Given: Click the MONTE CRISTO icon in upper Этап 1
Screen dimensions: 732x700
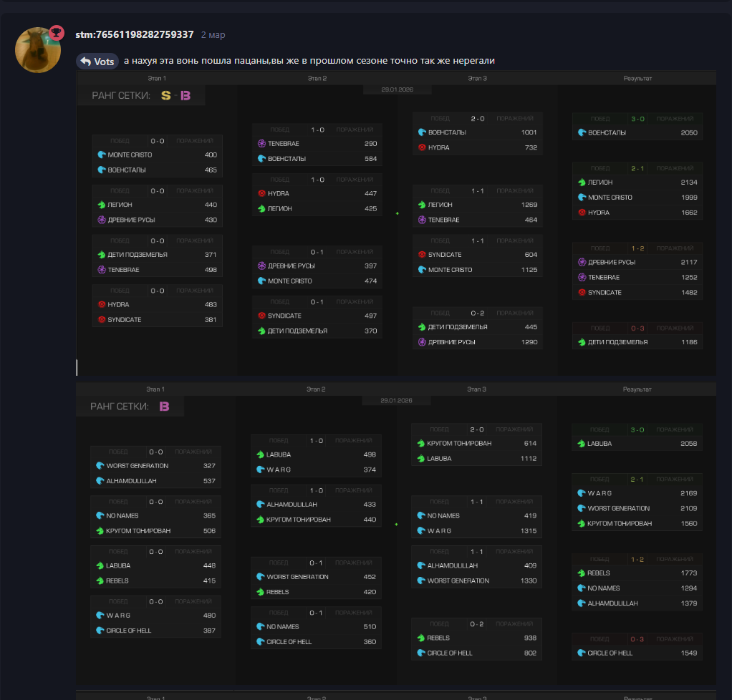Looking at the screenshot, I should [x=101, y=155].
